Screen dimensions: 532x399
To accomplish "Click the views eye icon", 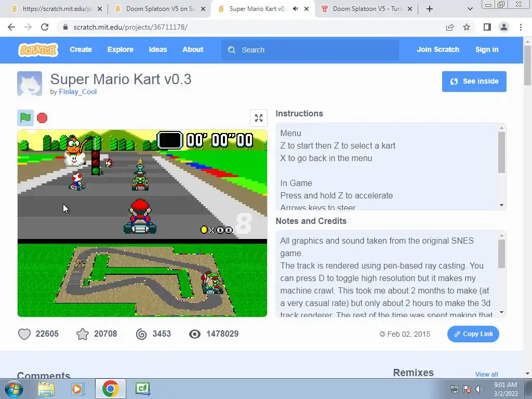I will point(195,334).
